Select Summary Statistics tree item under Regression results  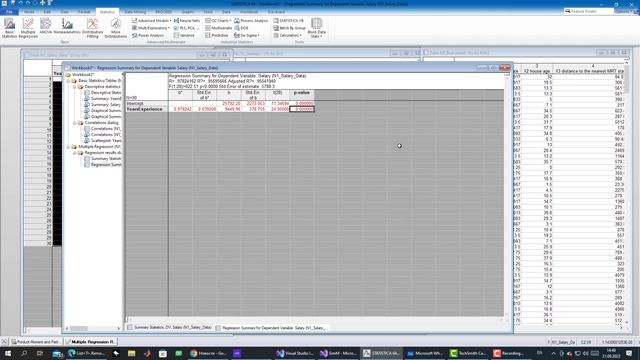[103, 158]
